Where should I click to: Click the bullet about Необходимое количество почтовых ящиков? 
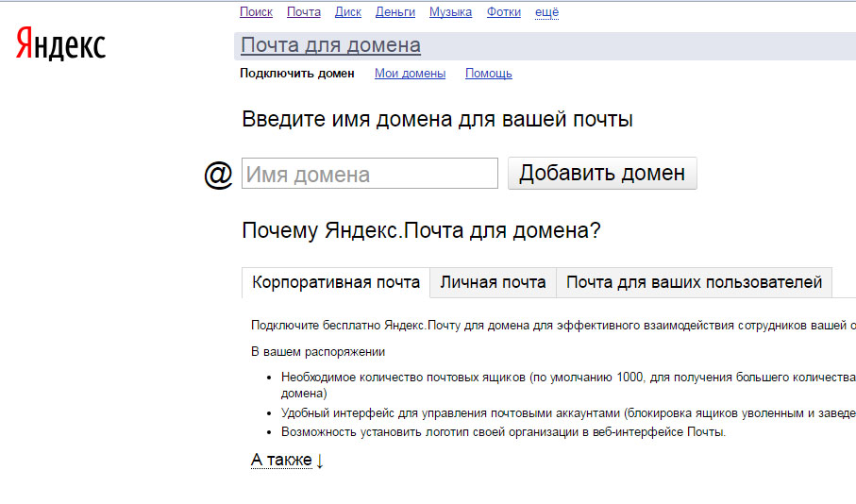(x=568, y=385)
